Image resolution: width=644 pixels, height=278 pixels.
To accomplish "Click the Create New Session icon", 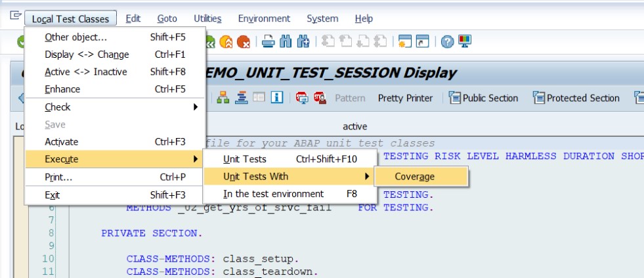I will 405,41.
